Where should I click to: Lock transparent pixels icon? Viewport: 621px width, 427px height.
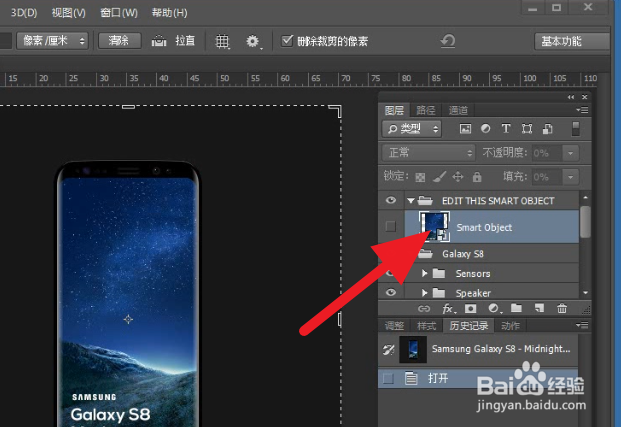(x=420, y=177)
